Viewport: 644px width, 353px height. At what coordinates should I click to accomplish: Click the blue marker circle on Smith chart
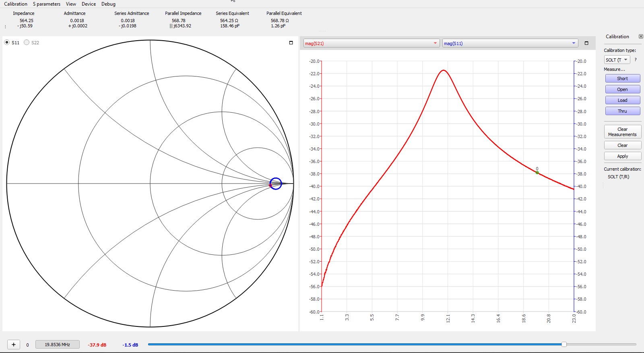pyautogui.click(x=276, y=184)
